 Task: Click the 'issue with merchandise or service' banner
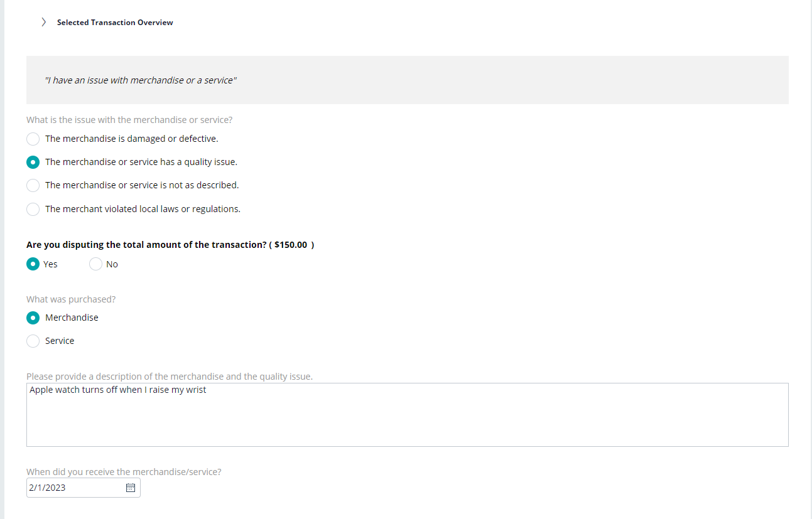[408, 80]
